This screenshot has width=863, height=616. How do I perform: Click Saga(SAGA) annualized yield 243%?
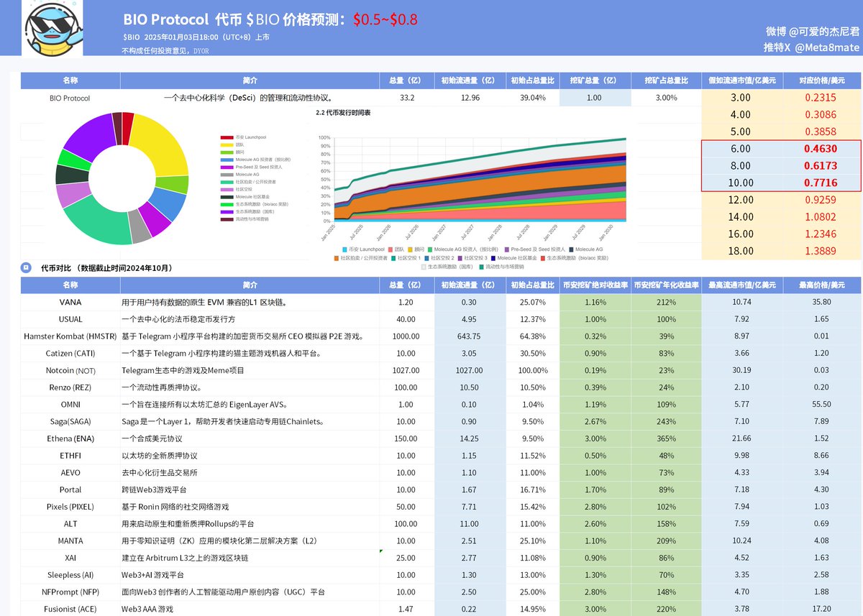tap(665, 421)
